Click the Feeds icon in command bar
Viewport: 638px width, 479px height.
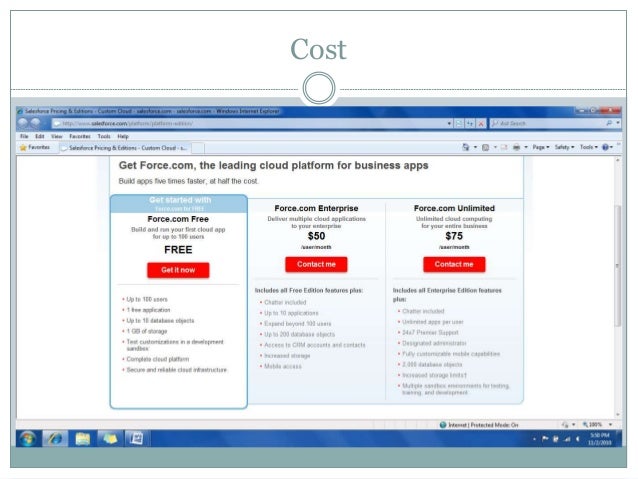pos(485,147)
